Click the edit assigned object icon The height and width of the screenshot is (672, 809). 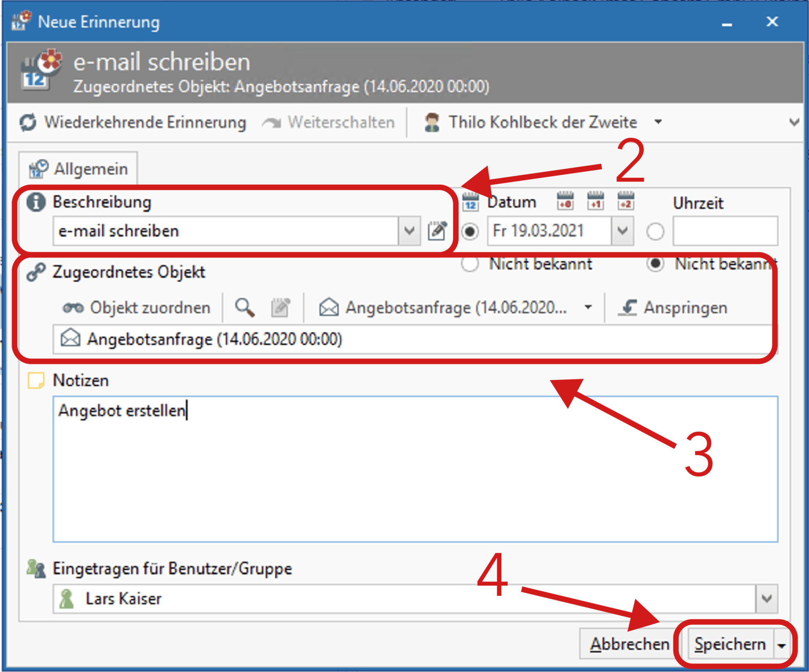click(x=281, y=308)
